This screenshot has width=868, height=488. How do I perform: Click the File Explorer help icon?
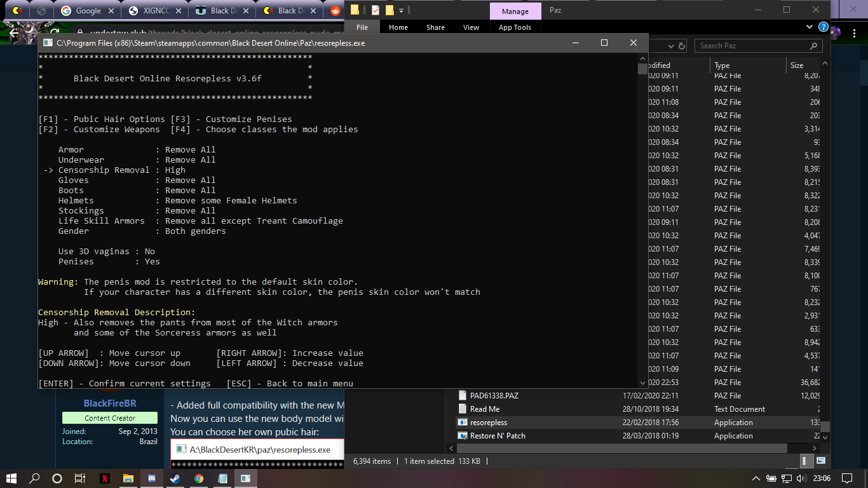pos(823,27)
